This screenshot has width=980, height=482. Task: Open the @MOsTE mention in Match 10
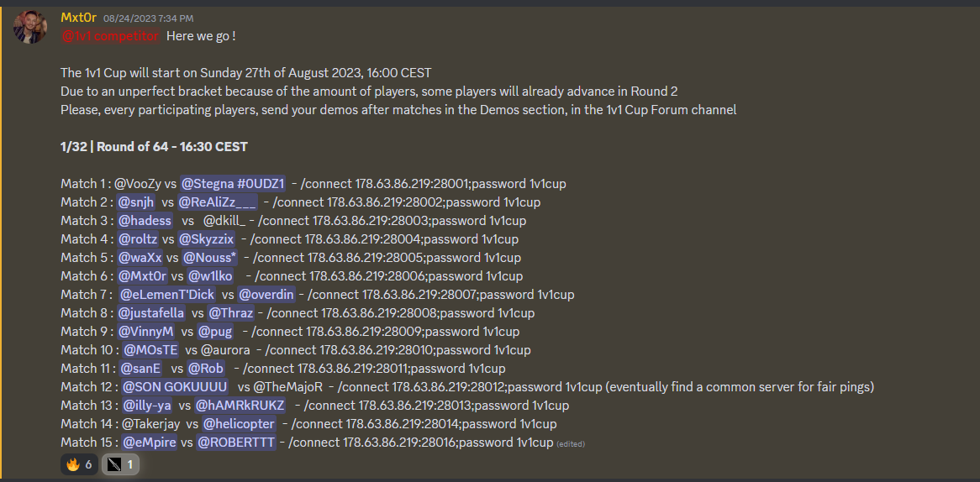tap(151, 349)
